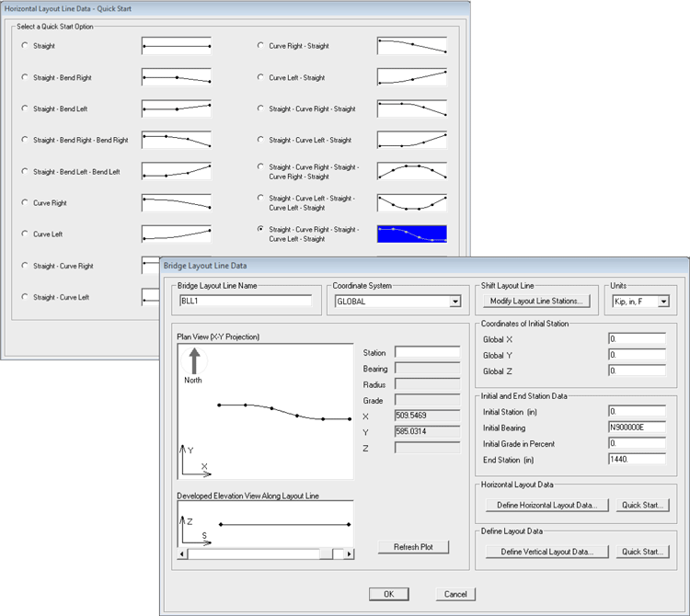Open the Coordinate System GLOBAL dropdown
This screenshot has width=690, height=616.
click(x=454, y=301)
